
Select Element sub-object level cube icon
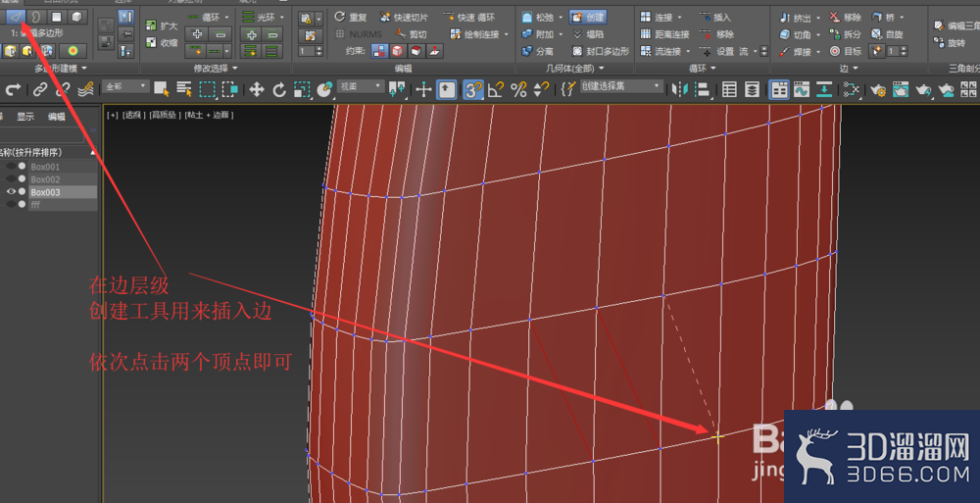pyautogui.click(x=76, y=17)
